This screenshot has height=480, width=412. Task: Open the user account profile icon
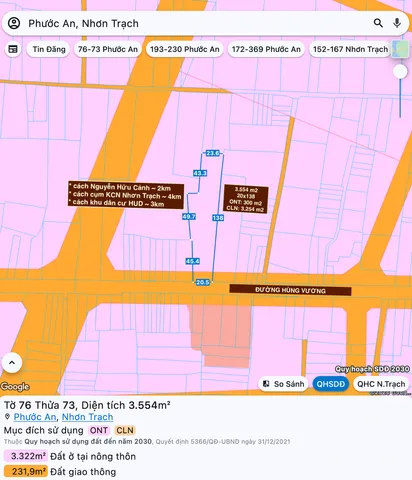coord(14,23)
